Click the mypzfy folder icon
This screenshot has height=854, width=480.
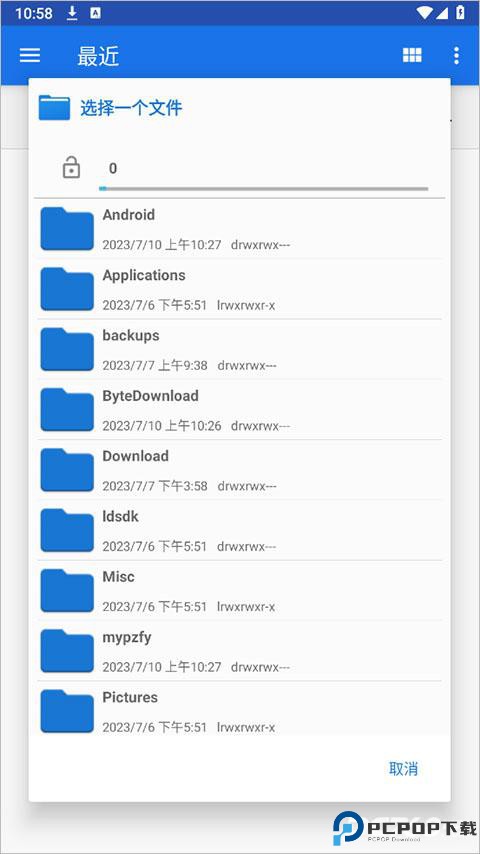[67, 651]
